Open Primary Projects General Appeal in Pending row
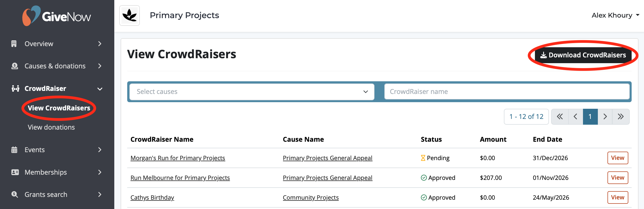 pos(327,158)
